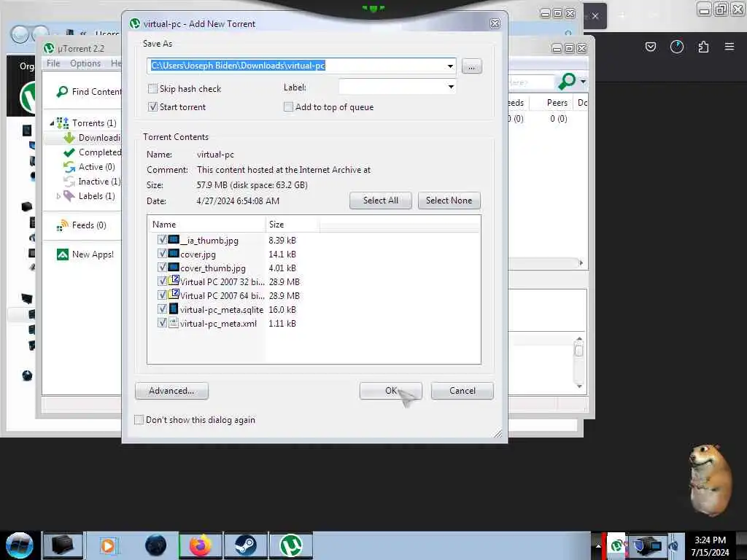Open the Label dropdown
Viewport: 747px width, 560px height.
[451, 87]
